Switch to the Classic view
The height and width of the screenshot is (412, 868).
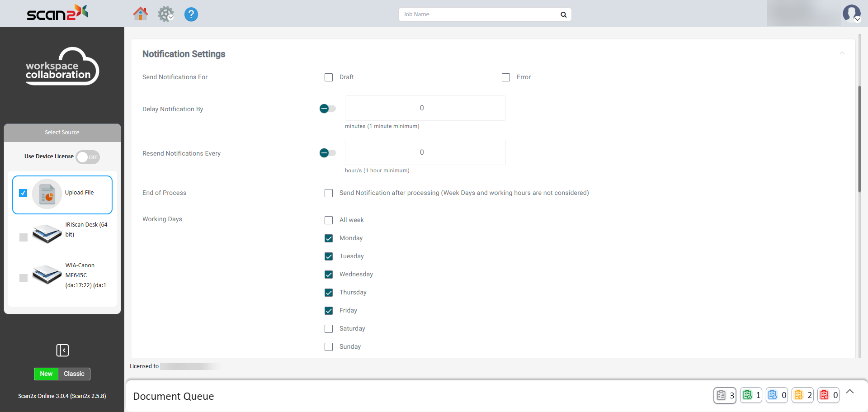(x=74, y=374)
